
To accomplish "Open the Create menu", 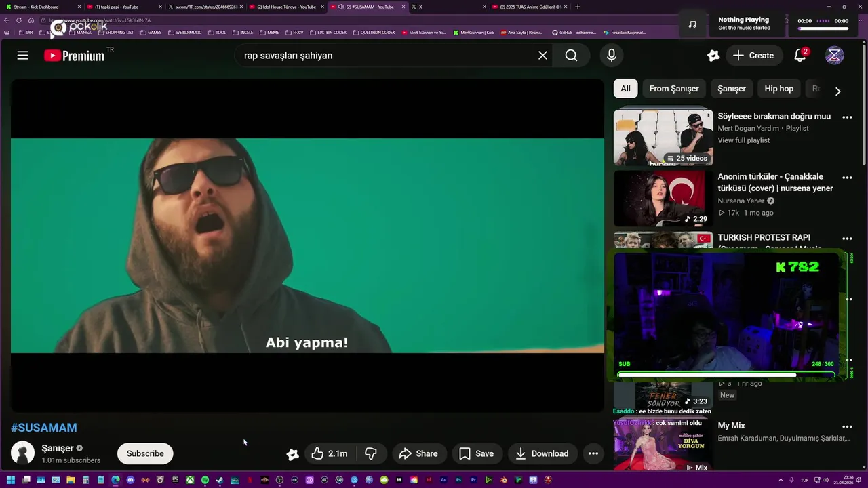I will (753, 56).
